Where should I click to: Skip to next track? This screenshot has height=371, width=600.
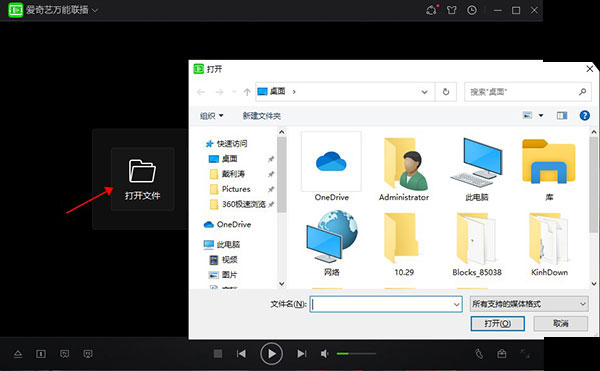coord(302,353)
